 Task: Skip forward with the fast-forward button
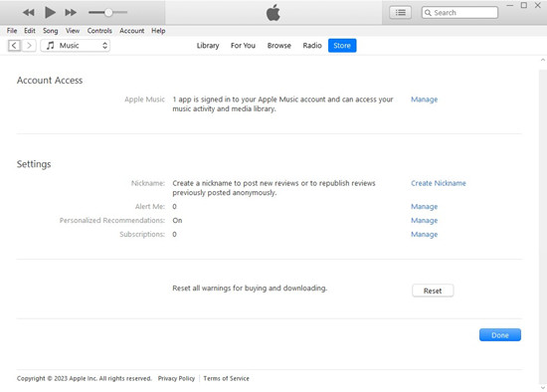(71, 13)
